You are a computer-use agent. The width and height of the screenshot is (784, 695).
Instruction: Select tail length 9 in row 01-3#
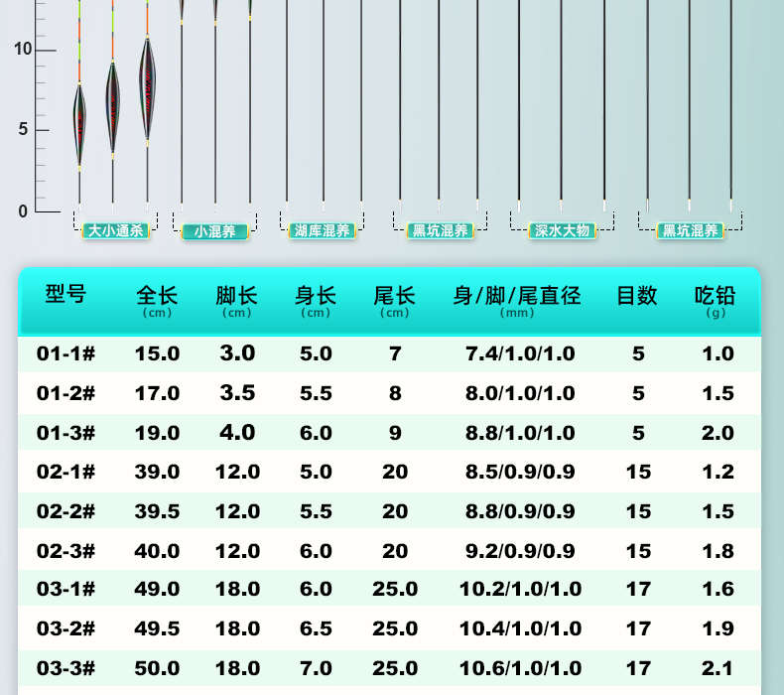point(395,433)
